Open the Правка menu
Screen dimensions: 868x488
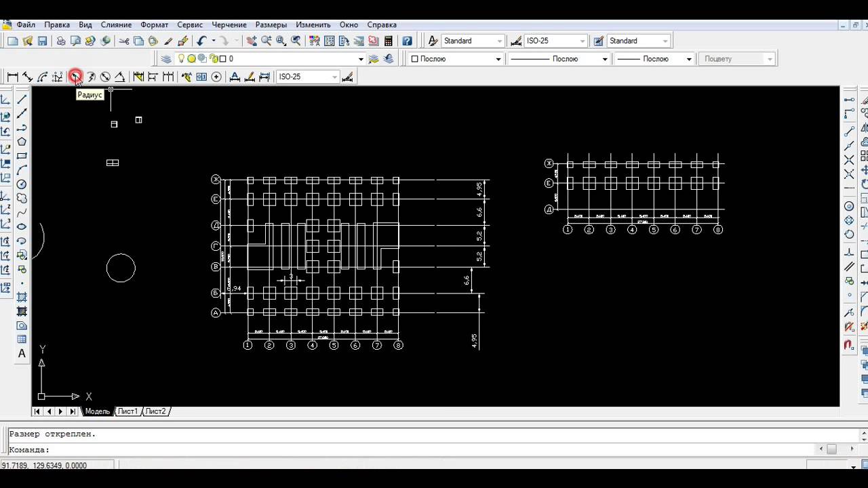pos(57,24)
